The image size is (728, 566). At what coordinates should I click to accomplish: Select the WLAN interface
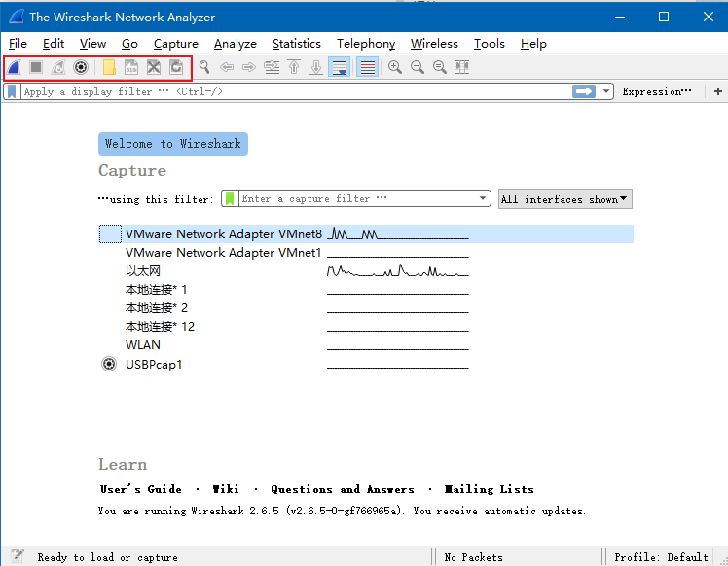(x=366, y=345)
